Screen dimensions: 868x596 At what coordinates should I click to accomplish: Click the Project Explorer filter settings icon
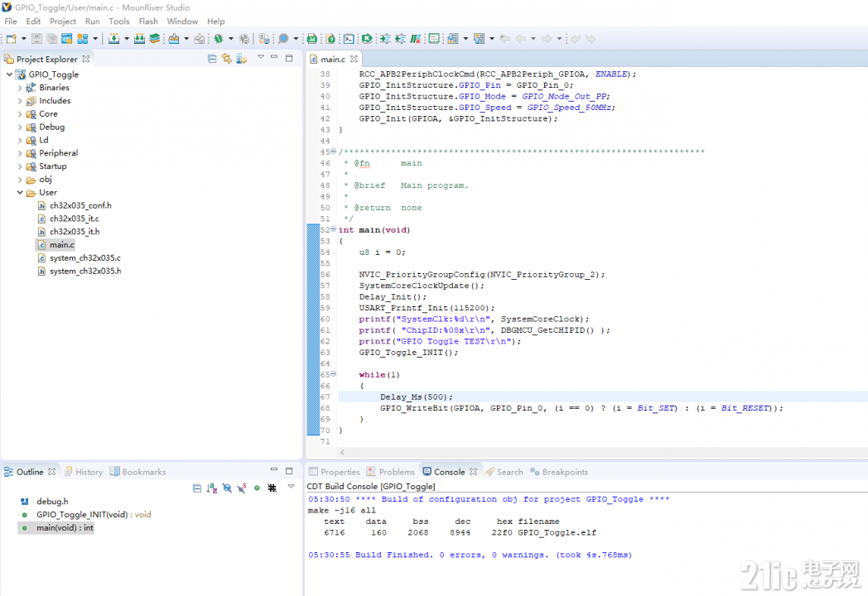click(x=241, y=59)
